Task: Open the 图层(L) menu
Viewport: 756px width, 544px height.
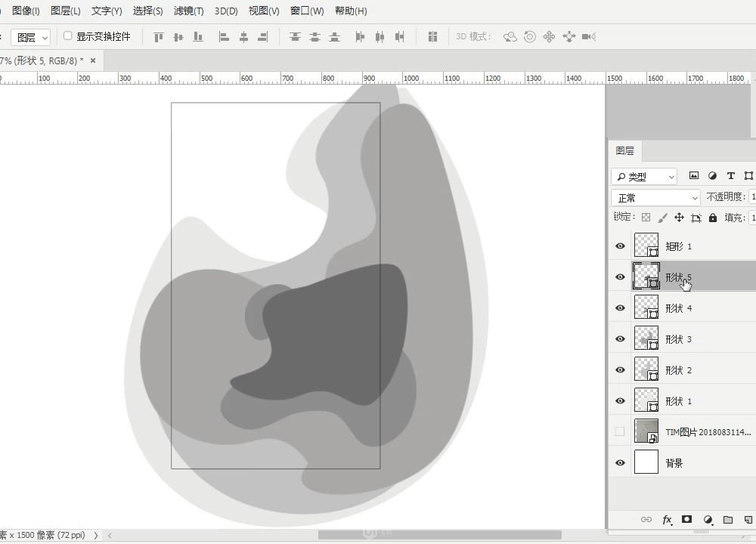Action: (x=66, y=11)
